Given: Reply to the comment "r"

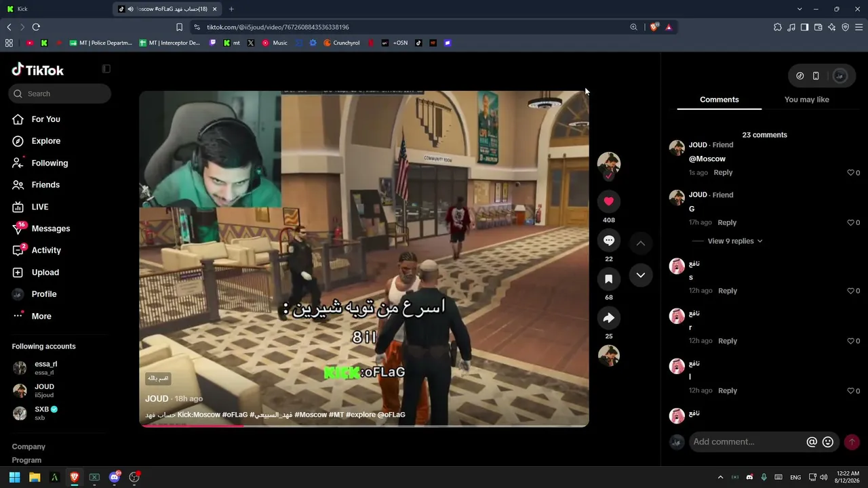Looking at the screenshot, I should tap(728, 341).
